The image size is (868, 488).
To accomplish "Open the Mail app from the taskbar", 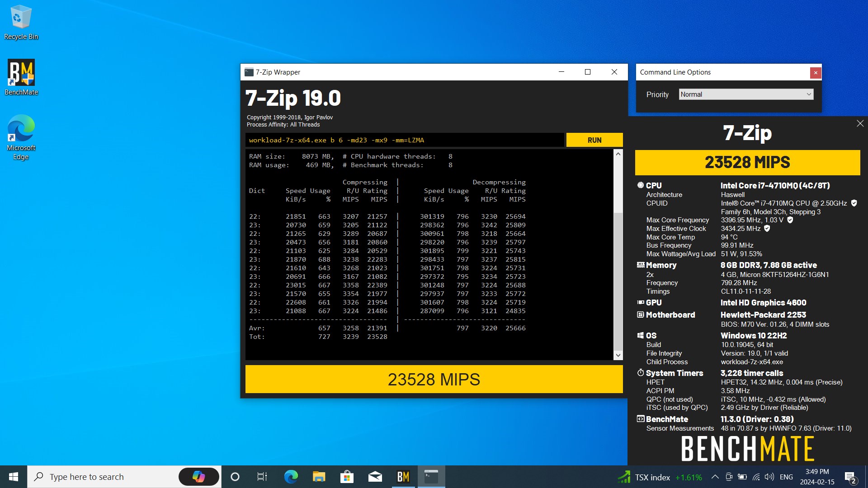I will [x=375, y=477].
